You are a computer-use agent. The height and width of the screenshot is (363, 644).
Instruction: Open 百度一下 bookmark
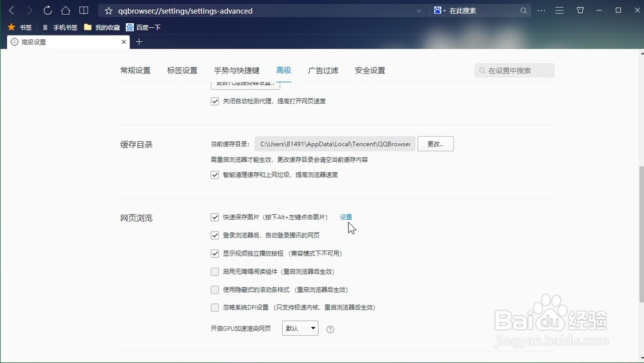pos(143,27)
